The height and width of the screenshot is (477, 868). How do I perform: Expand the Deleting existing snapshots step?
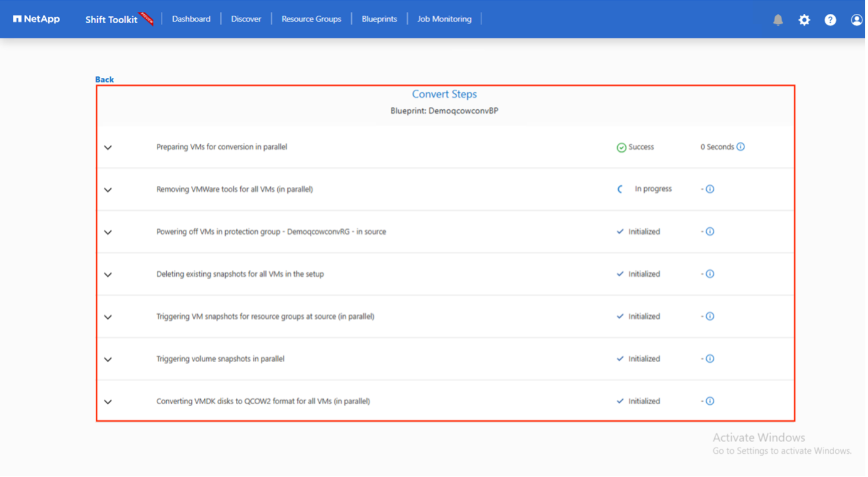108,276
